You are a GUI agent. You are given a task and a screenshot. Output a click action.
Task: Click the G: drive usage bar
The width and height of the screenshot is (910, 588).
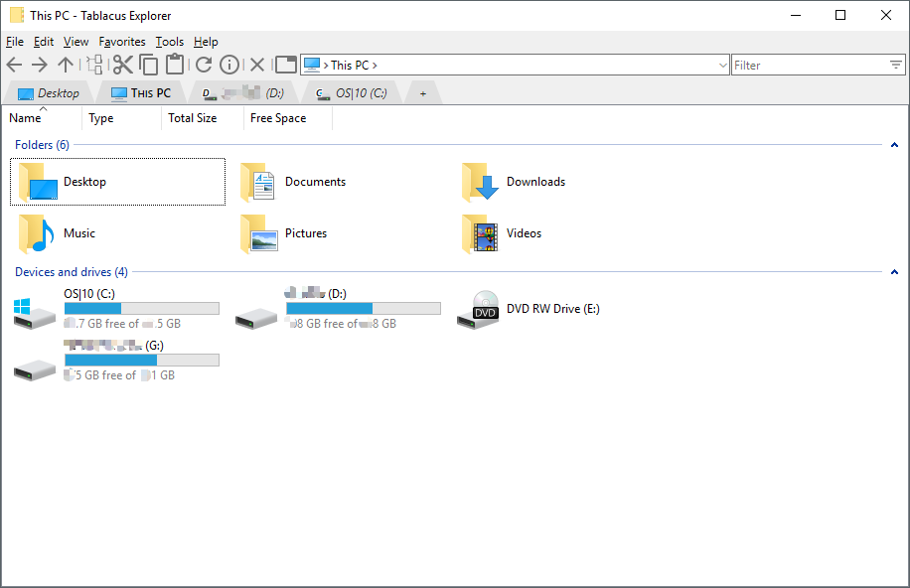[x=142, y=360]
